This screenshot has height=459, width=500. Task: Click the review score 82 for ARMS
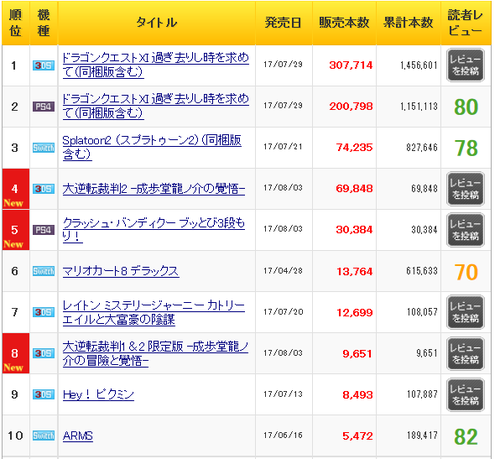pyautogui.click(x=466, y=436)
